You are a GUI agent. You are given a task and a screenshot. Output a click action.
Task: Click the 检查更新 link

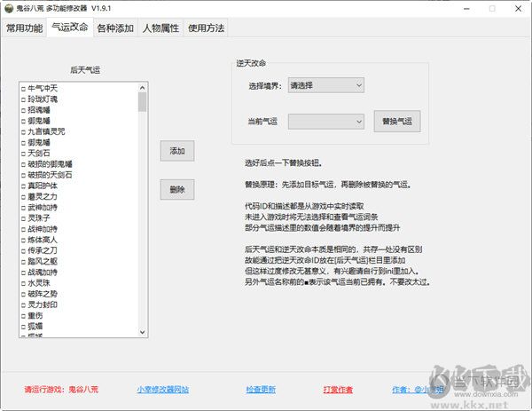click(261, 389)
